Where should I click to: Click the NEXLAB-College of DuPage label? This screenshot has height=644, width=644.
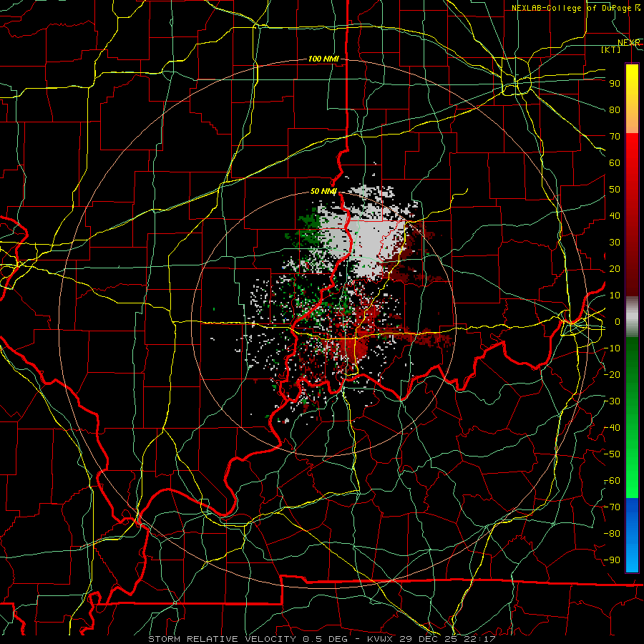[573, 8]
